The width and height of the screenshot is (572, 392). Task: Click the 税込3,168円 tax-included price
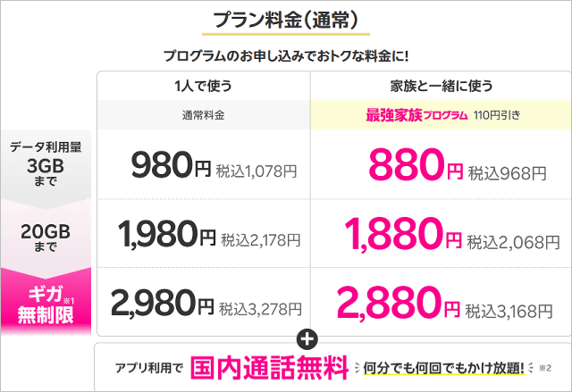pyautogui.click(x=507, y=310)
